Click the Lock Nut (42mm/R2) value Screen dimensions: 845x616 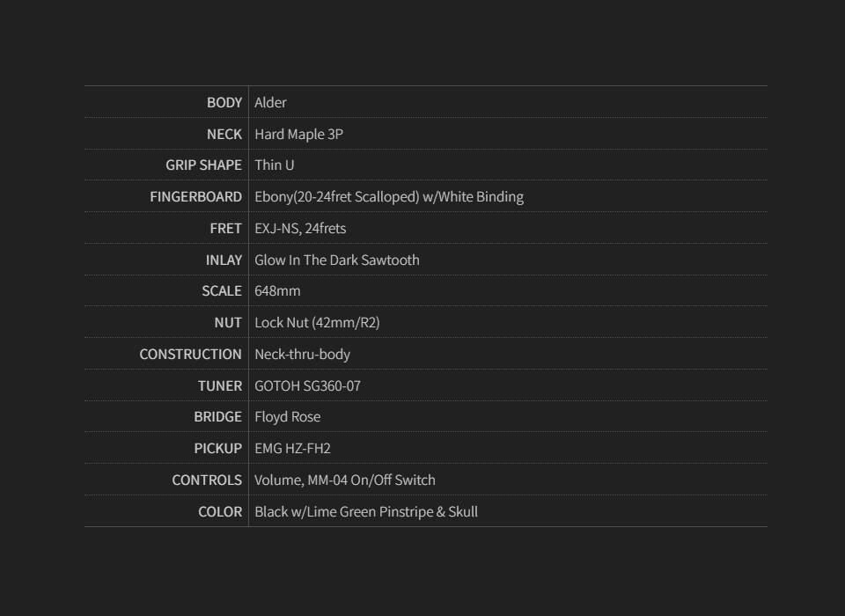[x=317, y=322]
